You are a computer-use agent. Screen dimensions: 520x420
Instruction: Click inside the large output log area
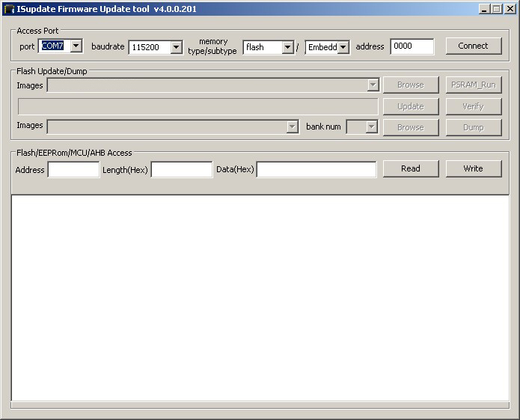tap(260, 297)
